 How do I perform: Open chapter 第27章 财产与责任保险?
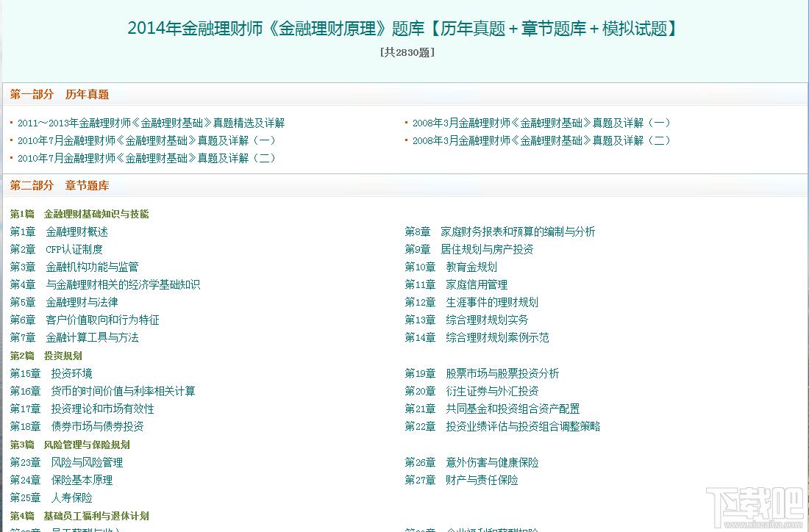461,480
